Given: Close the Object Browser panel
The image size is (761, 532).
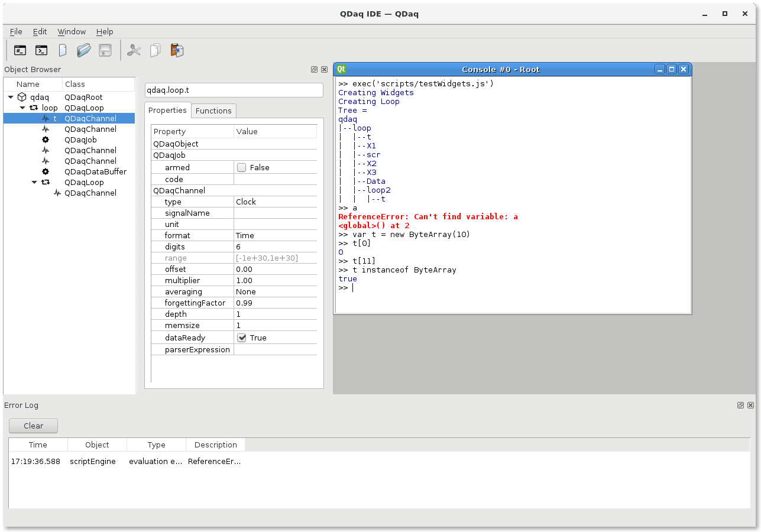Looking at the screenshot, I should pyautogui.click(x=324, y=69).
